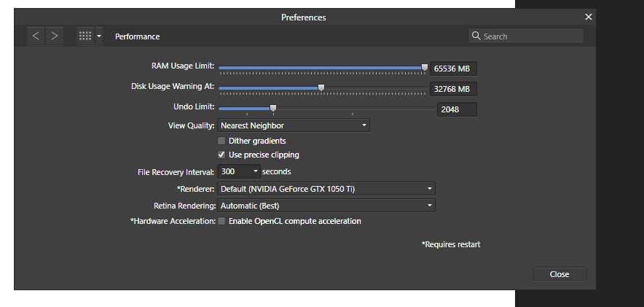644x307 pixels.
Task: Click the Undo Limit value field
Action: (x=457, y=109)
